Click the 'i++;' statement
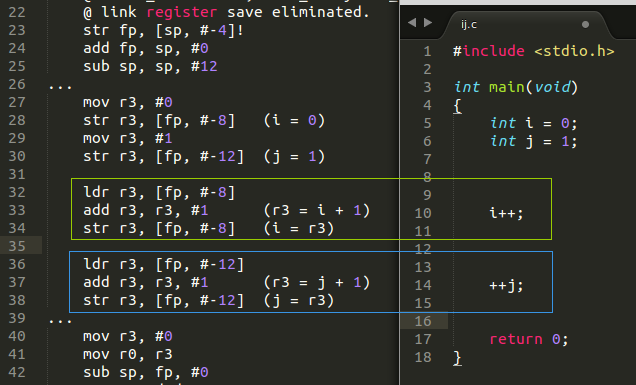The width and height of the screenshot is (636, 385). click(507, 213)
